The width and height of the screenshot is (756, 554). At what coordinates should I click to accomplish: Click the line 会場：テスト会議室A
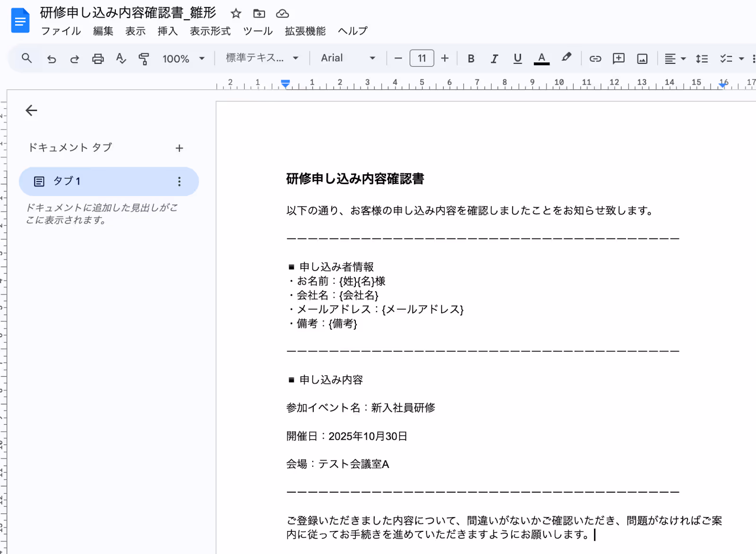click(337, 464)
